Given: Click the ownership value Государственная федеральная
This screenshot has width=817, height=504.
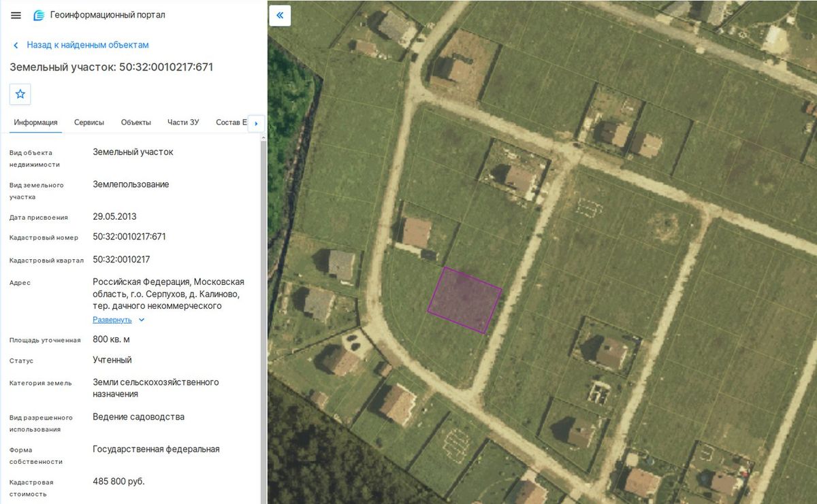Looking at the screenshot, I should click(156, 449).
